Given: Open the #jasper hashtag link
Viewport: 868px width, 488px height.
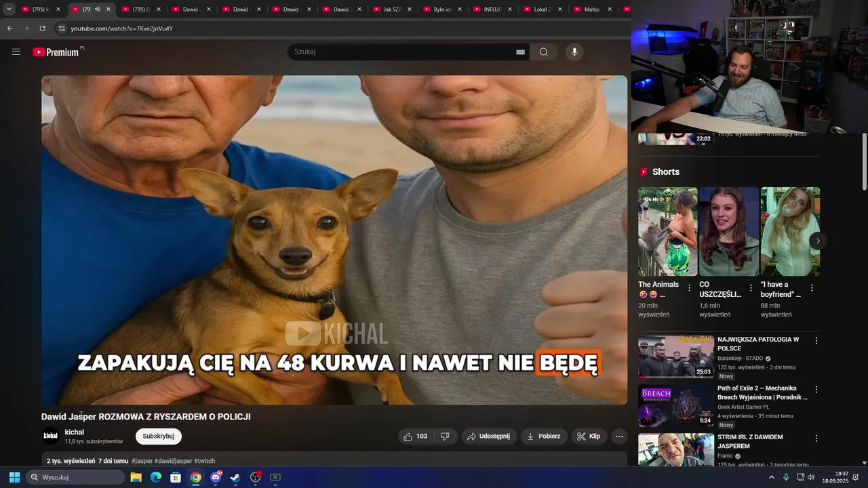Looking at the screenshot, I should click(142, 461).
